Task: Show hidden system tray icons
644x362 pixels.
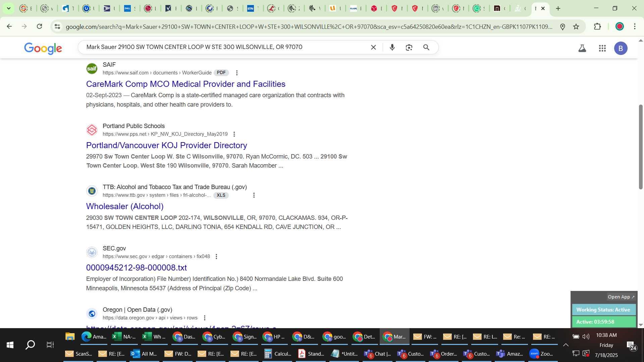Action: point(566,345)
